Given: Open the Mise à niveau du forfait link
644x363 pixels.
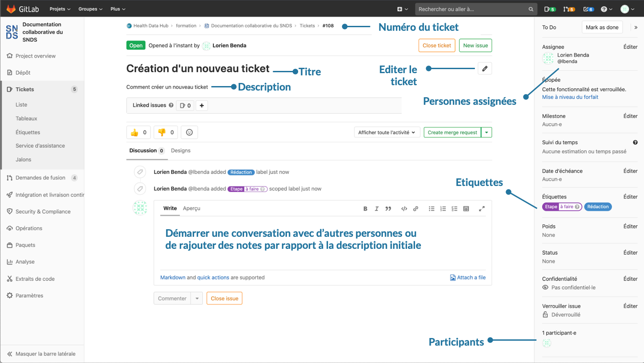Looking at the screenshot, I should [x=570, y=97].
